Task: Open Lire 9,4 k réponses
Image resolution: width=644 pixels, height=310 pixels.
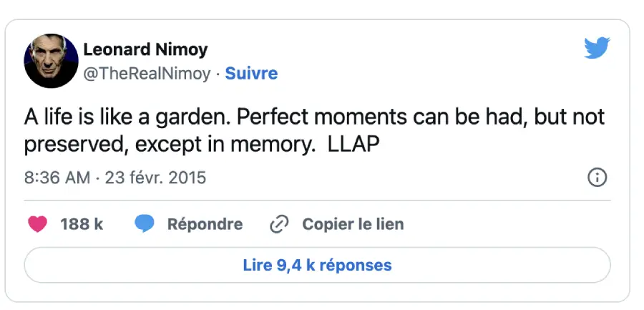Action: tap(317, 265)
